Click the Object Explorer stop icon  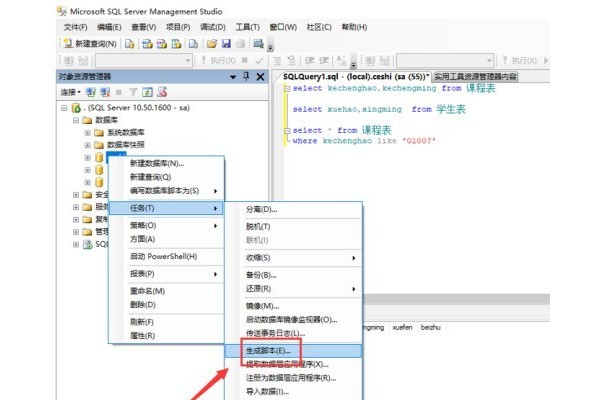point(119,92)
